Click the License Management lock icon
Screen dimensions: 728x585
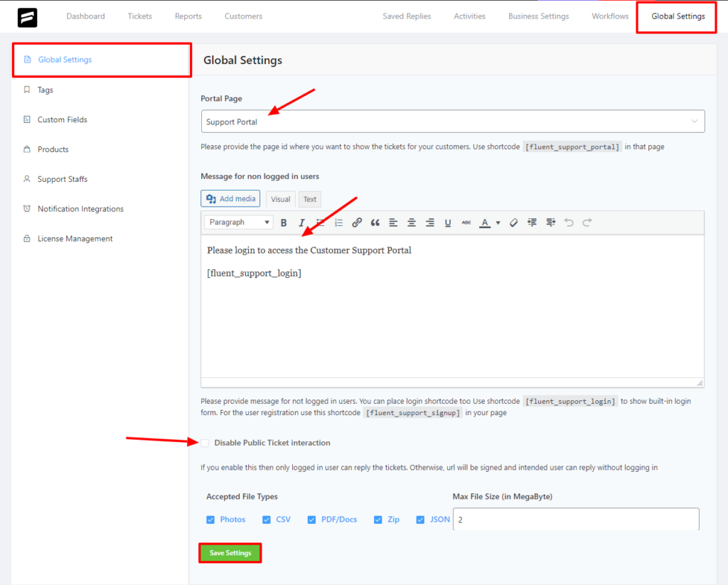click(27, 238)
